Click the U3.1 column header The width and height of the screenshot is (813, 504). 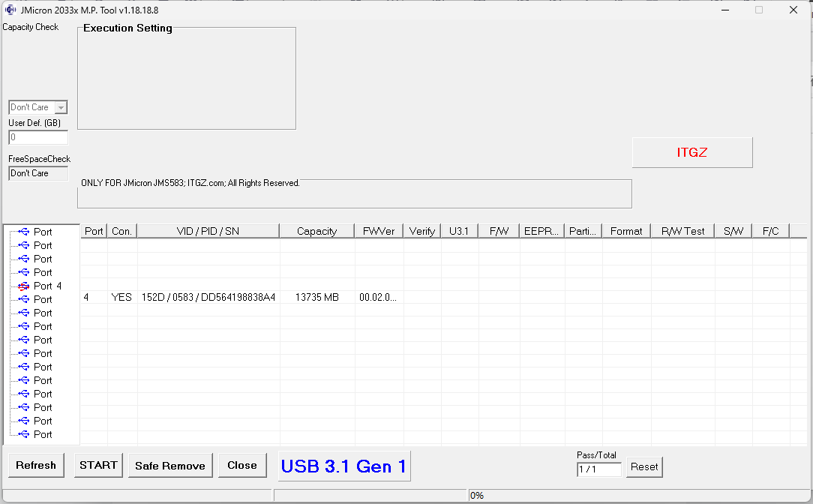click(x=460, y=231)
